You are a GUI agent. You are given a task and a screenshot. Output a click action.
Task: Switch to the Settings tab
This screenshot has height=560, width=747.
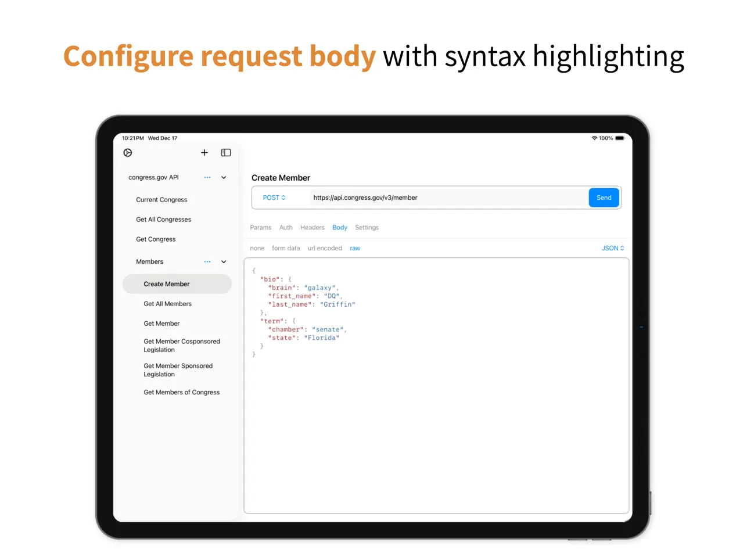point(367,228)
